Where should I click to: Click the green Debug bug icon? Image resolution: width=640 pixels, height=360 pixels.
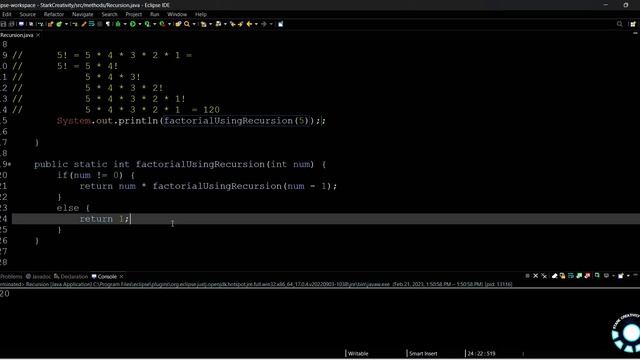(118, 24)
